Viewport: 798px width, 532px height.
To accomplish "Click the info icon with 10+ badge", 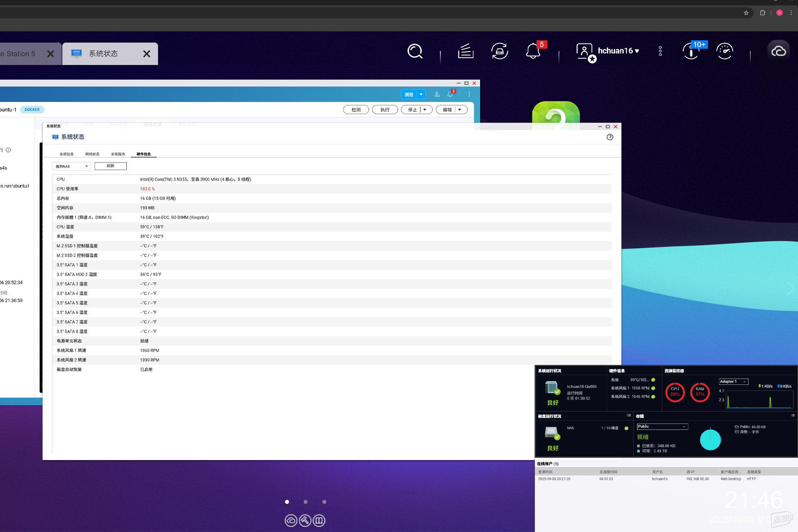I will pyautogui.click(x=691, y=51).
